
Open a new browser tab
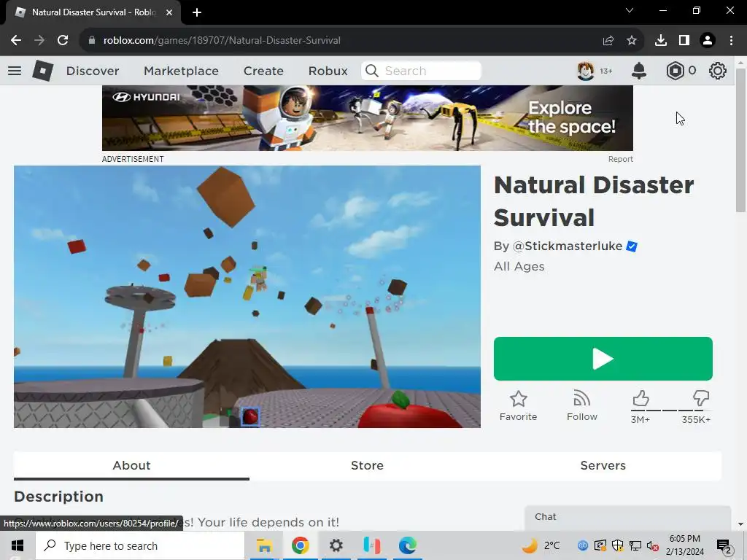tap(197, 12)
